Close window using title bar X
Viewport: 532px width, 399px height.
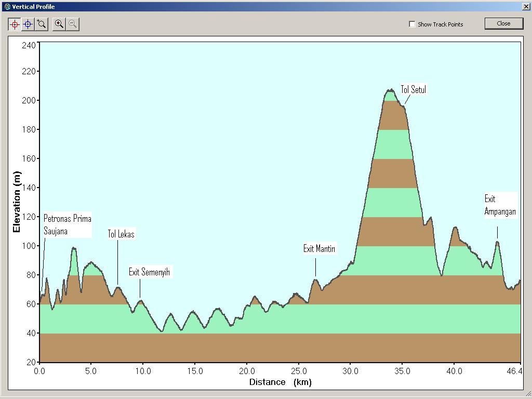pos(526,7)
